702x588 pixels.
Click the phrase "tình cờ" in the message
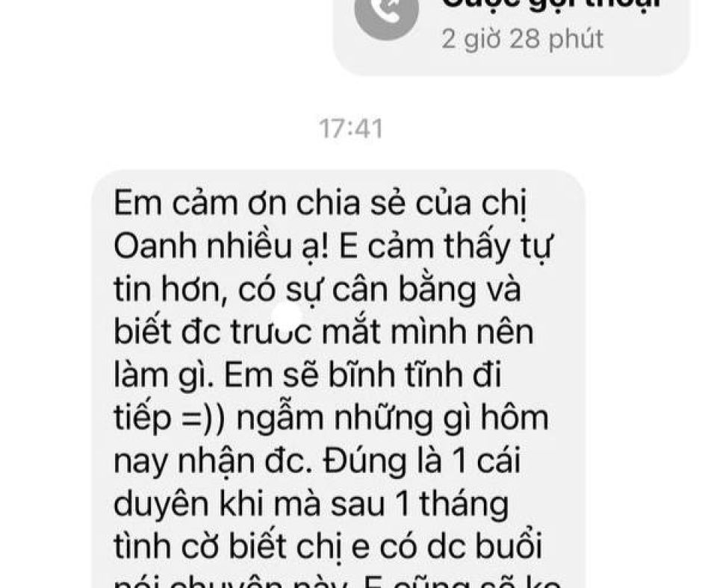point(167,546)
